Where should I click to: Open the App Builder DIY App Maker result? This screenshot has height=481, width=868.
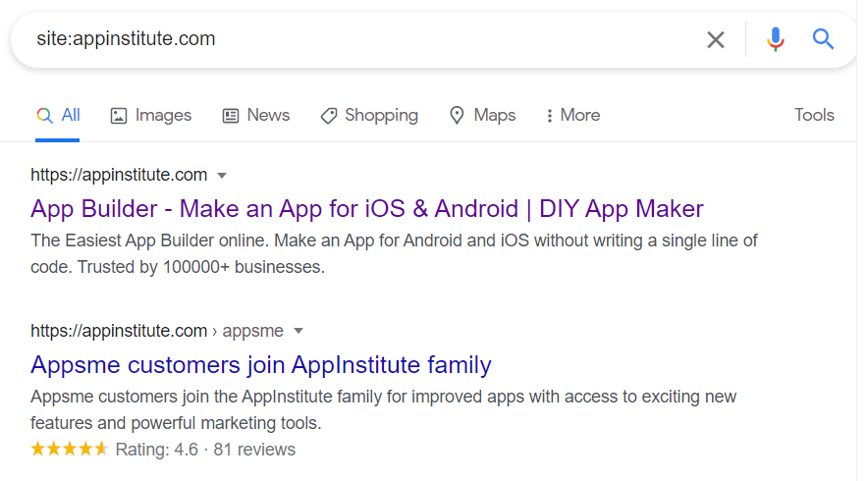(x=367, y=209)
